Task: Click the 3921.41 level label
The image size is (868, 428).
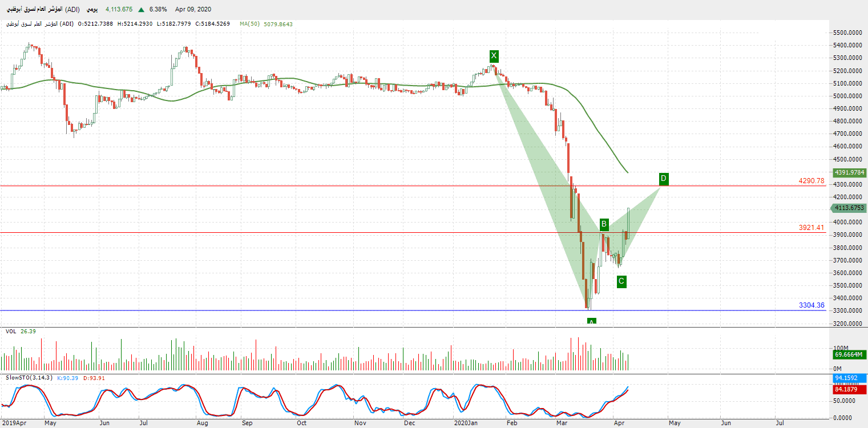Action: click(812, 228)
